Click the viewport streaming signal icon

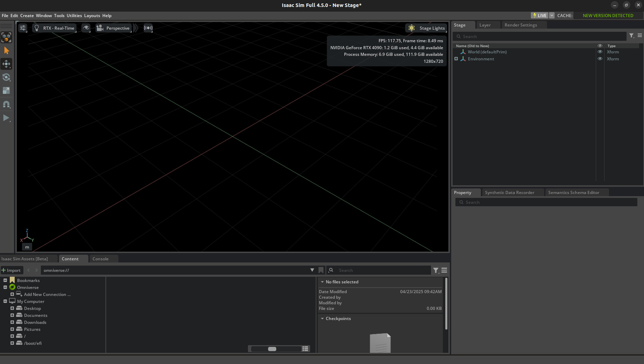(x=148, y=28)
